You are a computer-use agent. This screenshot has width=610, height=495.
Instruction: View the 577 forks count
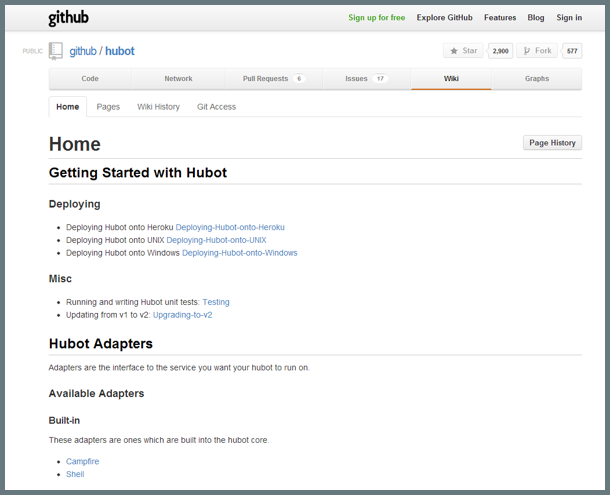(572, 51)
